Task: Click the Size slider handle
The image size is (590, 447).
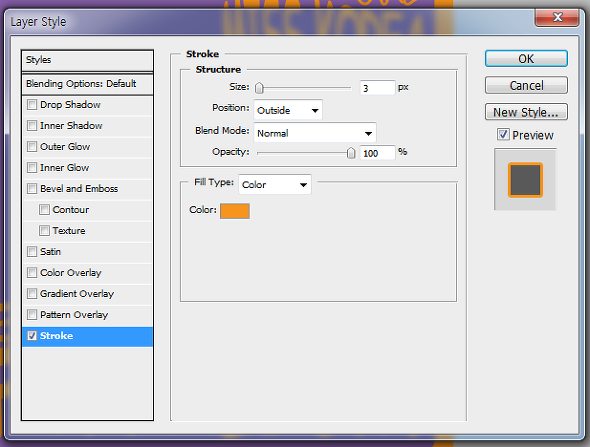Action: pyautogui.click(x=259, y=88)
